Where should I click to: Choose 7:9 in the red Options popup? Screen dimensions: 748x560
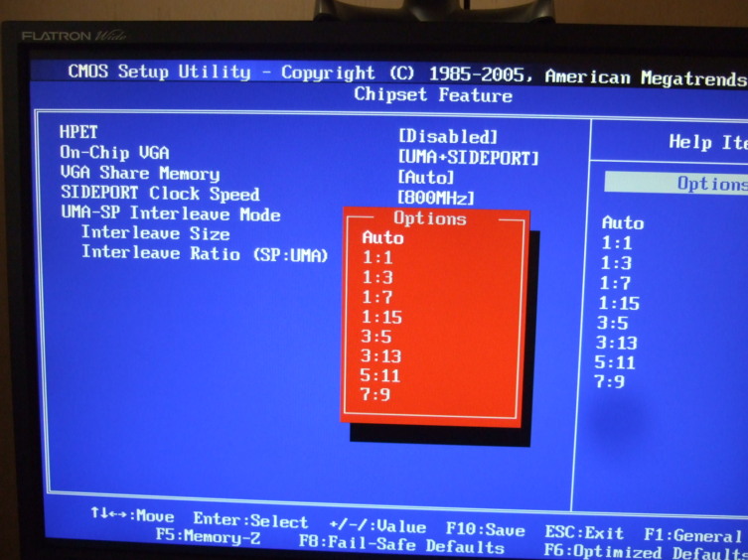[374, 394]
